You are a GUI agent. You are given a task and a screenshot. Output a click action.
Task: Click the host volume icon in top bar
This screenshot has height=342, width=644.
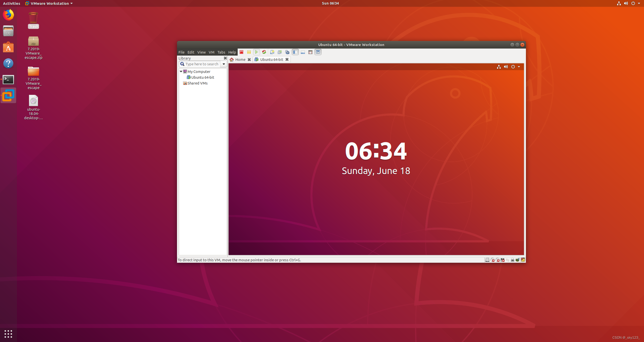coord(626,3)
